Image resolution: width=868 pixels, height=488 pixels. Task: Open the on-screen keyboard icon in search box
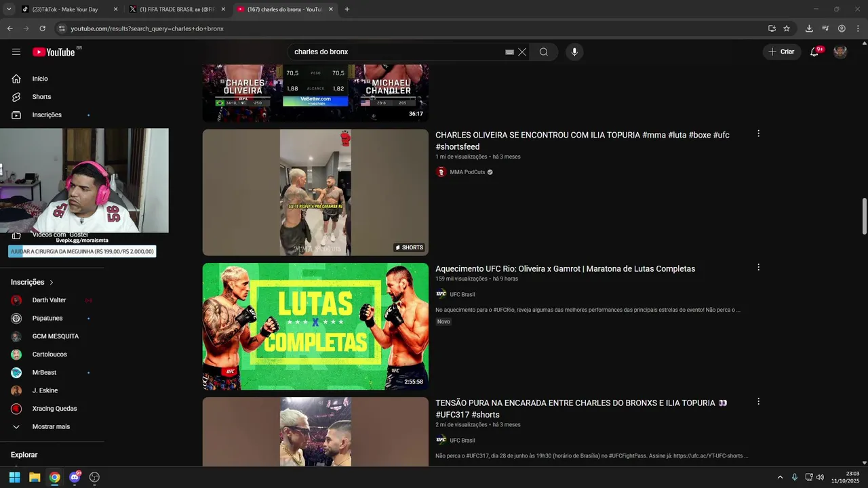[510, 52]
